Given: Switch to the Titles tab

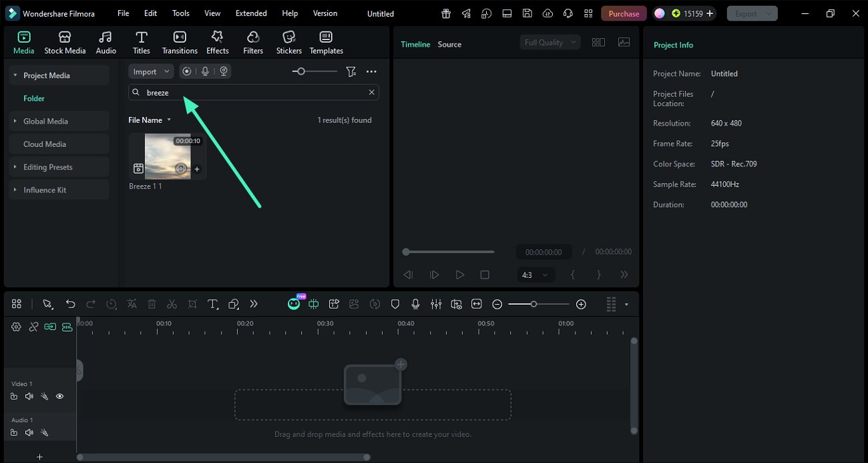Looking at the screenshot, I should (x=141, y=43).
